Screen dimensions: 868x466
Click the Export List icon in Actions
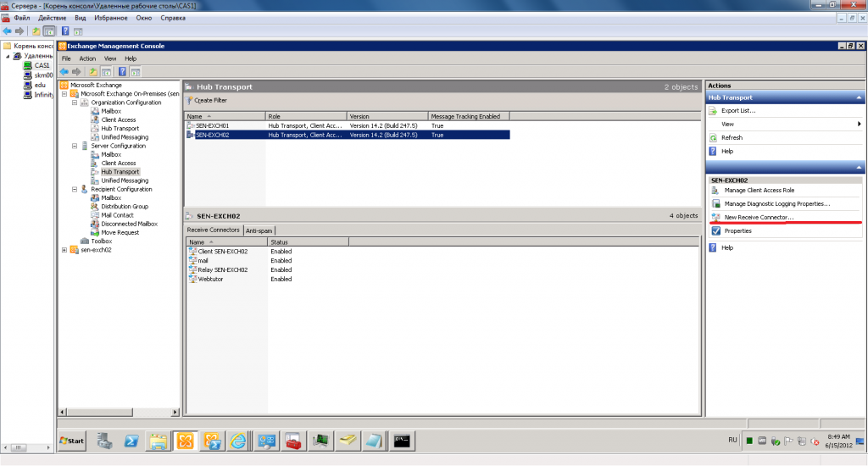715,110
